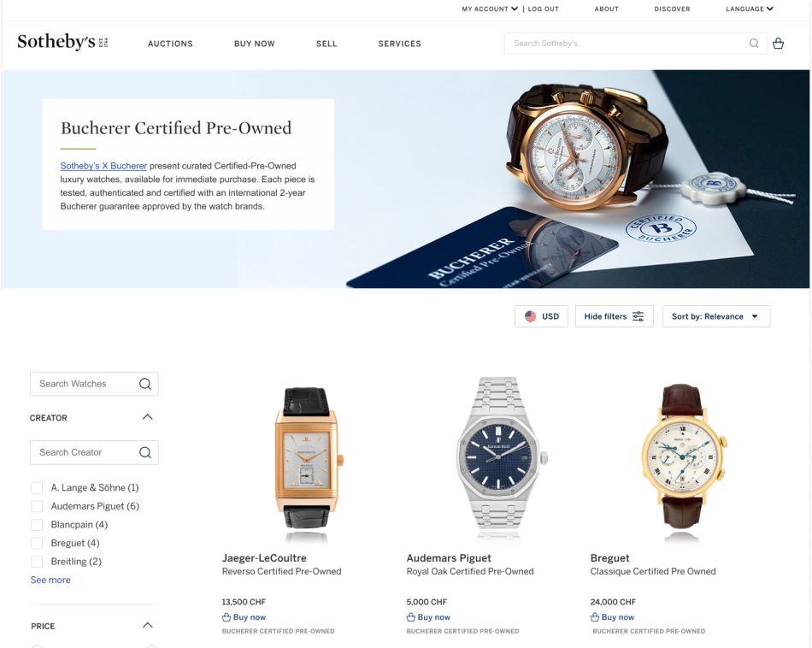Image resolution: width=812 pixels, height=648 pixels.
Task: Click See more under creator list
Action: tap(50, 580)
